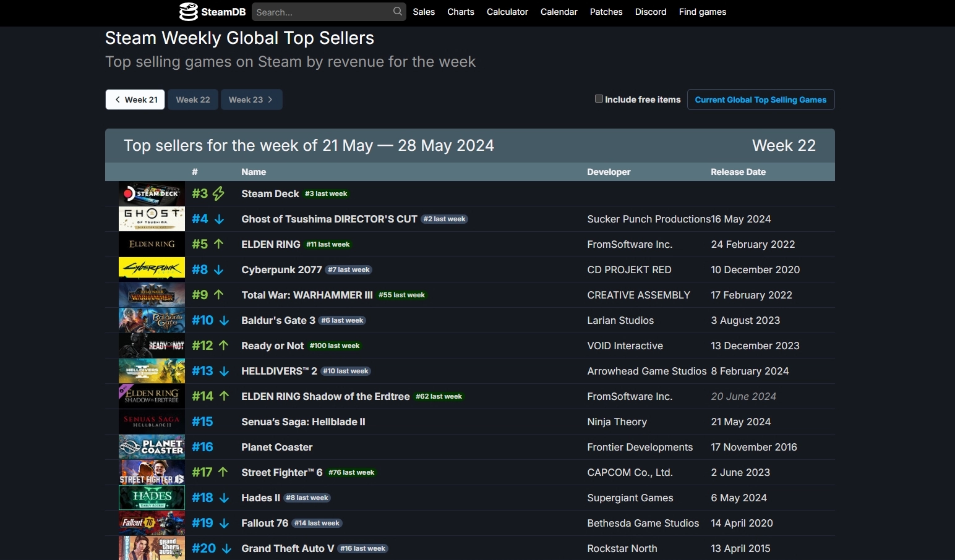Screen dimensions: 955x560
Task: Open the Discord link
Action: (x=651, y=12)
